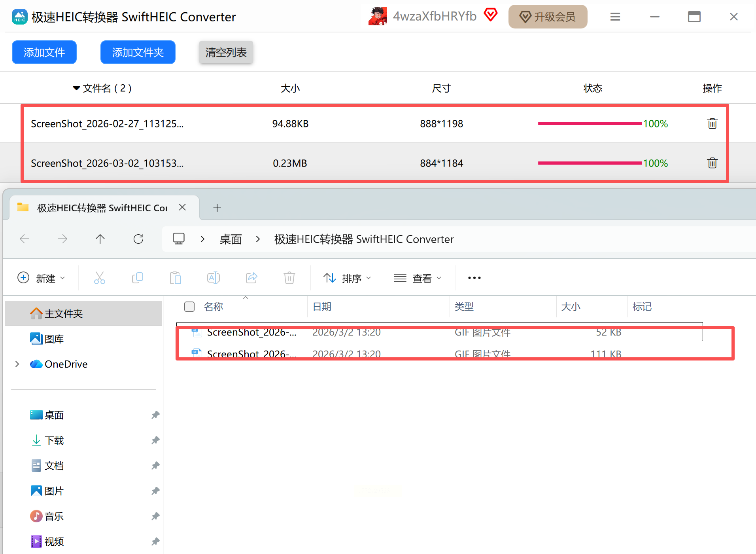Viewport: 756px width, 554px height.
Task: Click the refresh button in Explorer
Action: (x=138, y=239)
